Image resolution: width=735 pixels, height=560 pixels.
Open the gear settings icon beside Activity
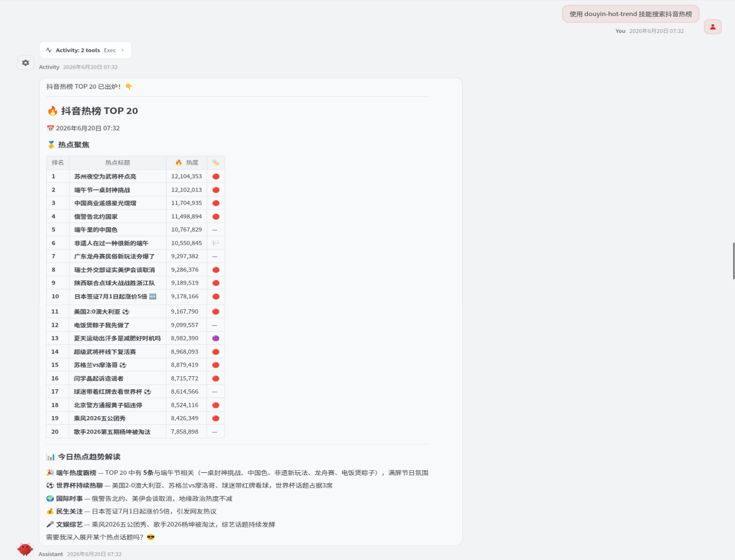(x=26, y=63)
